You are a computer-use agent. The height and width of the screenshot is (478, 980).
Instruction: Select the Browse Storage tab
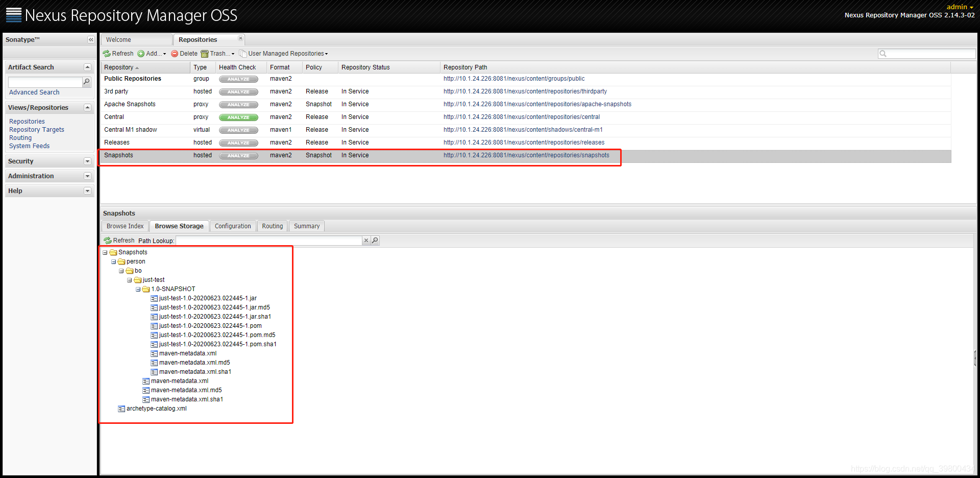point(179,226)
